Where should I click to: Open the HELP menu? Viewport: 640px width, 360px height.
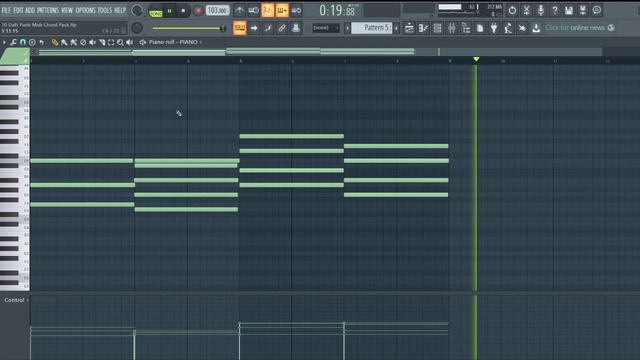pyautogui.click(x=120, y=10)
